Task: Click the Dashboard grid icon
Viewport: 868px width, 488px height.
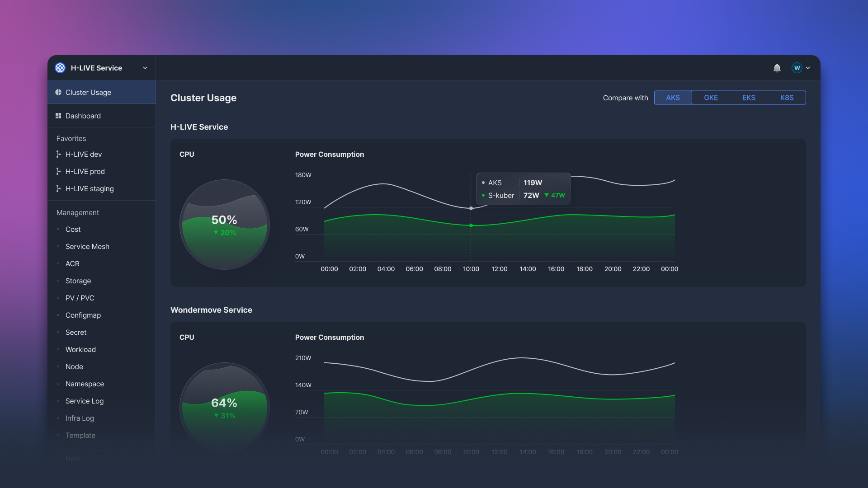Action: click(x=58, y=116)
